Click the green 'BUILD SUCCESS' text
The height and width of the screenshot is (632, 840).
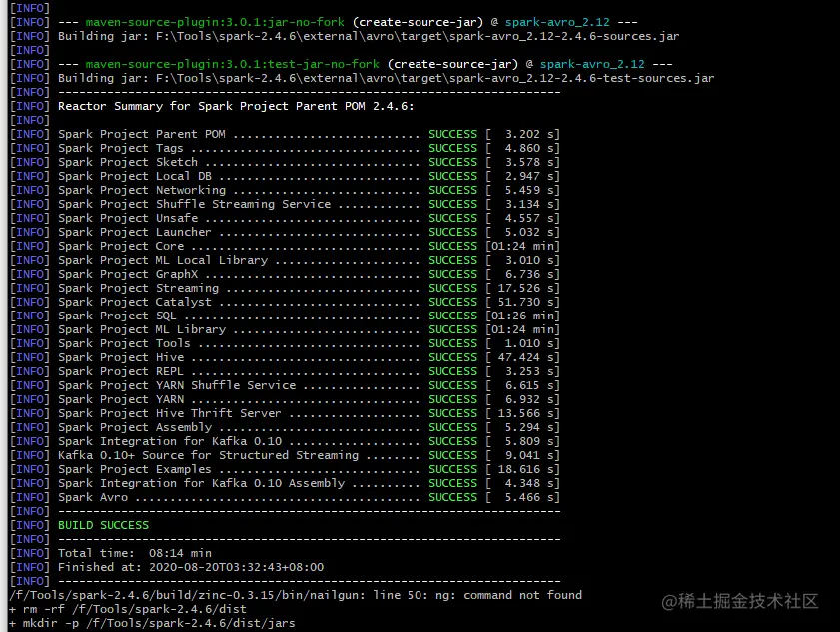coord(104,525)
